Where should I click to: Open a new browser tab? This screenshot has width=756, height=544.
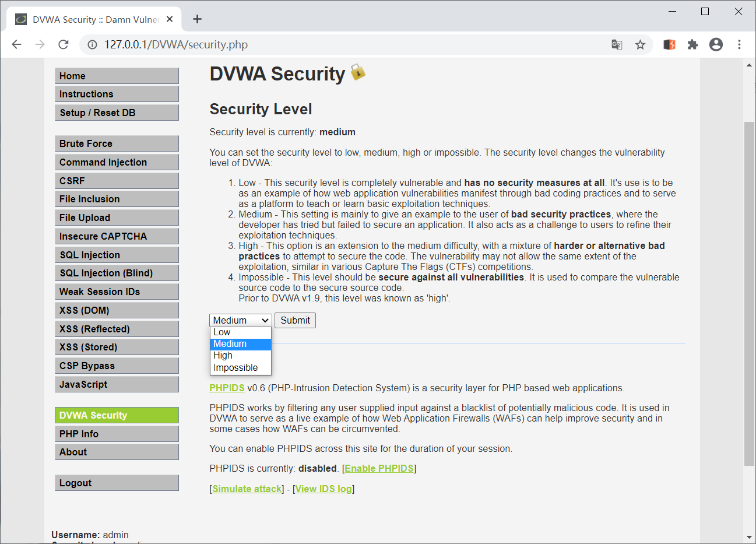click(198, 19)
